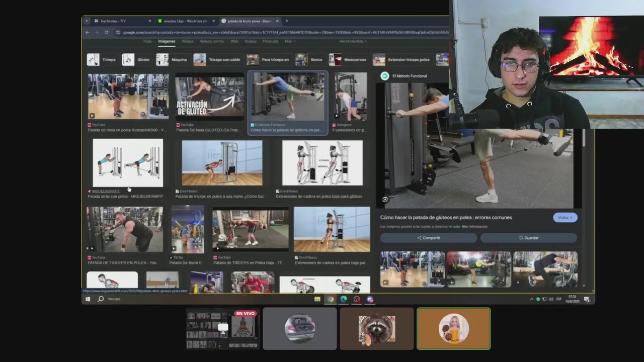644x362 pixels.
Task: Close the Kick Clips tab
Action: click(x=213, y=21)
